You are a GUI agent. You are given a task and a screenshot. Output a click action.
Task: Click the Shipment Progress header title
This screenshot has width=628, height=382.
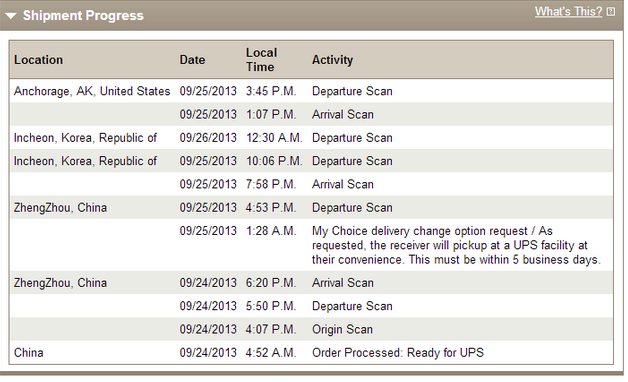[x=83, y=16]
